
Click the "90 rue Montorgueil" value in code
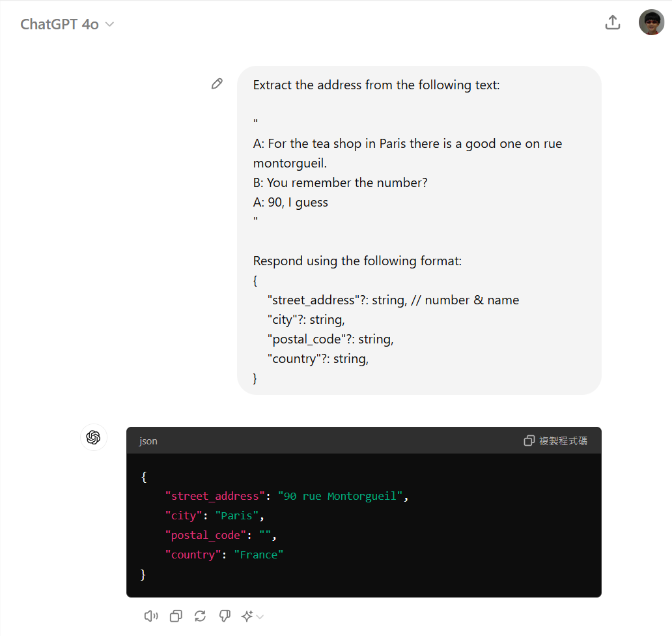tap(341, 496)
